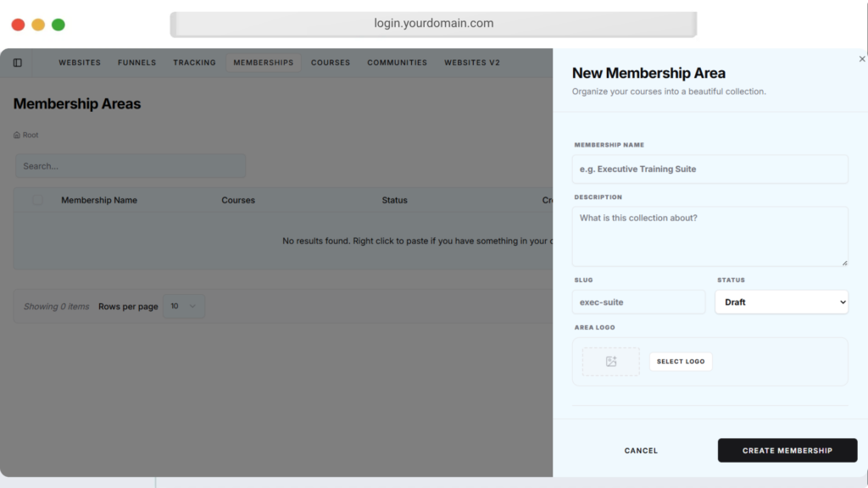Close the New Membership Area panel
The image size is (868, 488).
(862, 59)
